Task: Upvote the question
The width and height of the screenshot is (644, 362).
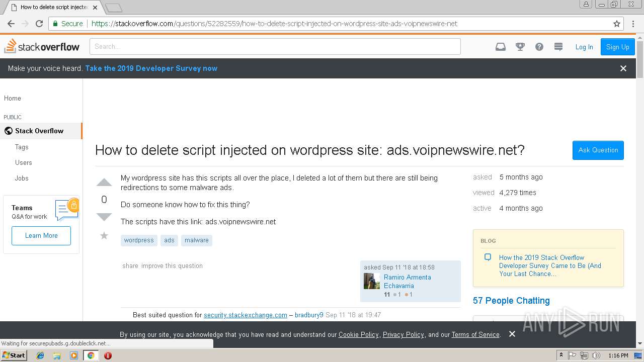Action: pos(104,183)
